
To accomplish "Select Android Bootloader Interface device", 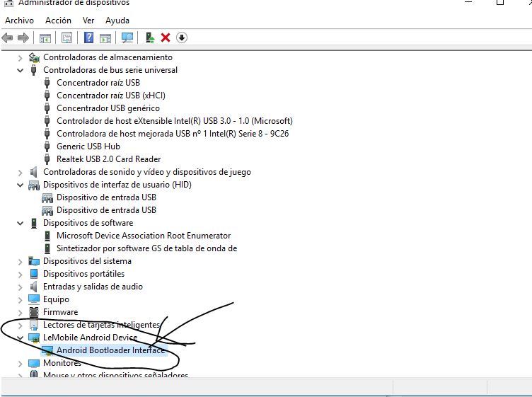I will (110, 350).
